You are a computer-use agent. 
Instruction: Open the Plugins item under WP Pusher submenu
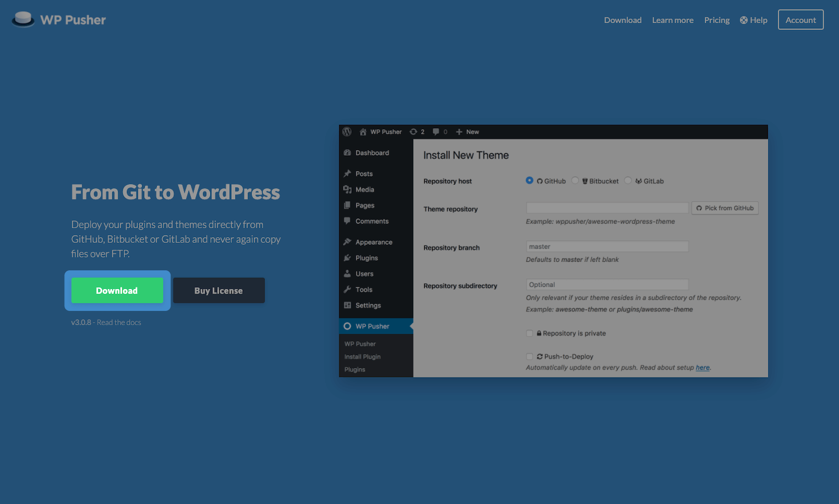354,370
